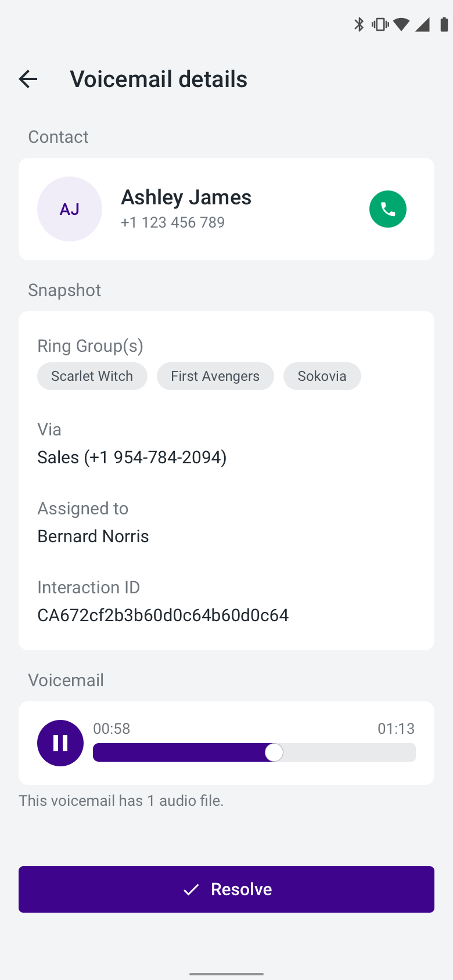
Task: Pause the voicemail playback
Action: (60, 743)
